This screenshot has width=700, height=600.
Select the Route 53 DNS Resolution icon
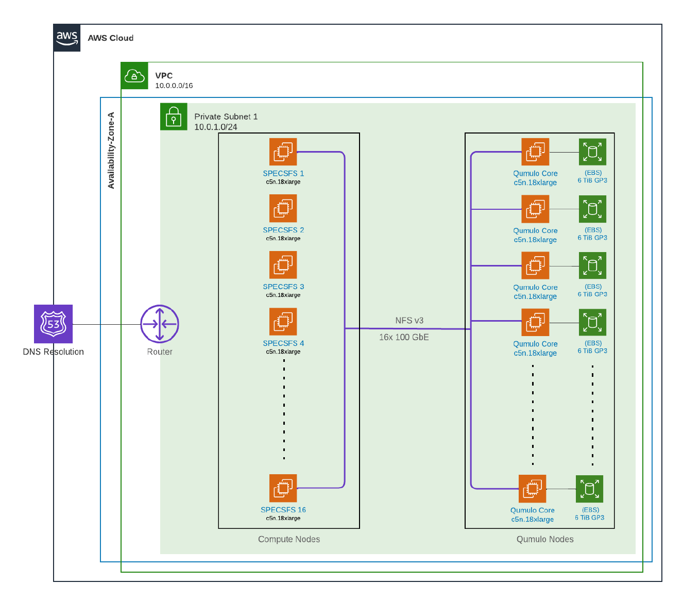click(x=54, y=324)
